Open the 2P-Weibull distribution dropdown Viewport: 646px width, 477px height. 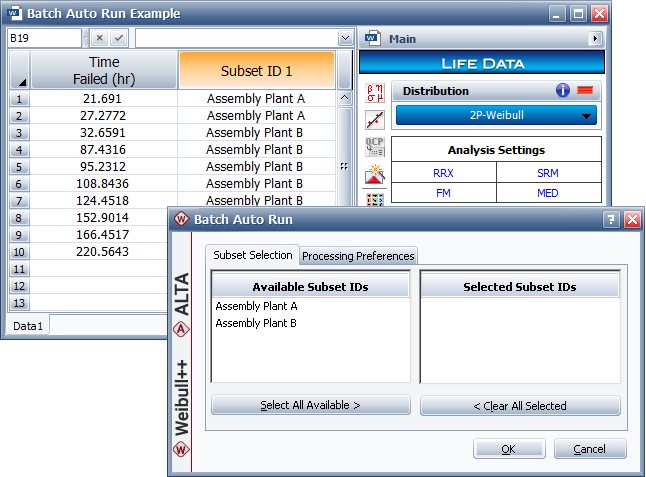pos(496,115)
